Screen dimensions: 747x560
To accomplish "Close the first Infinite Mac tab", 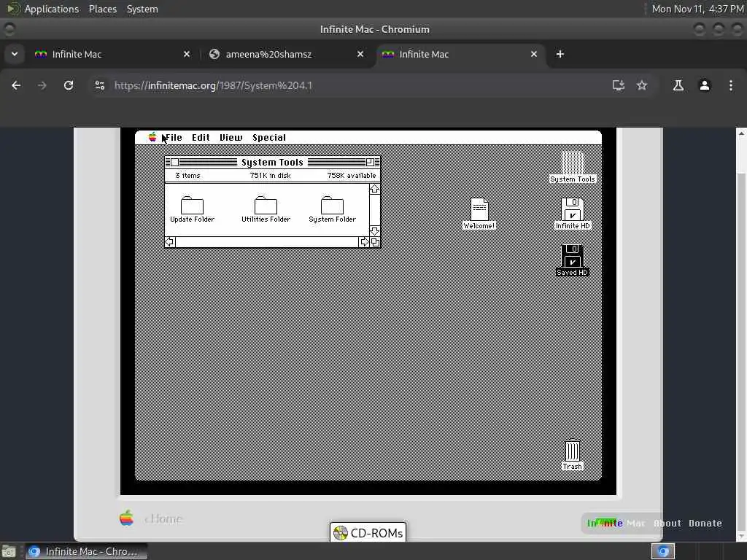I will point(187,54).
